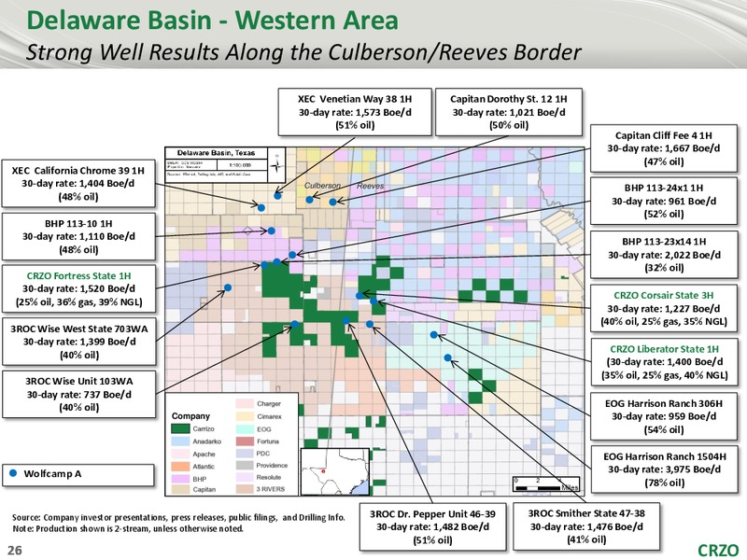
Task: Select the Carrizo green legend swatch
Action: [180, 428]
